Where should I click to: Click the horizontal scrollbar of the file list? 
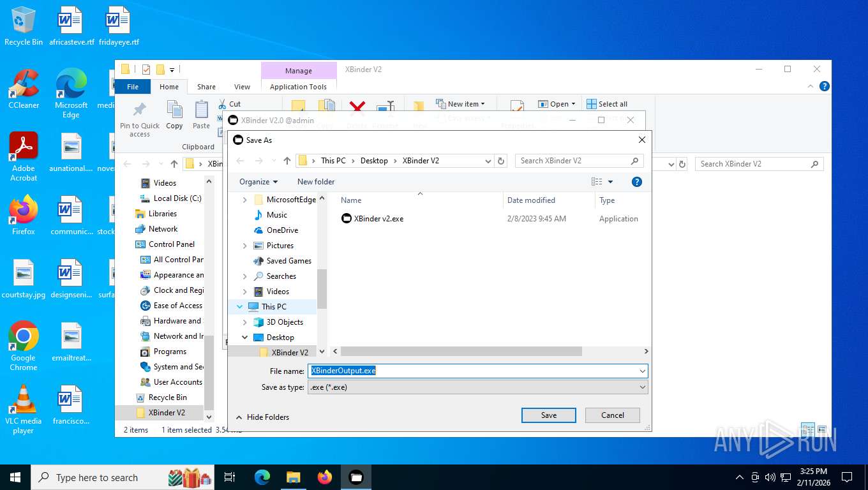pos(461,352)
